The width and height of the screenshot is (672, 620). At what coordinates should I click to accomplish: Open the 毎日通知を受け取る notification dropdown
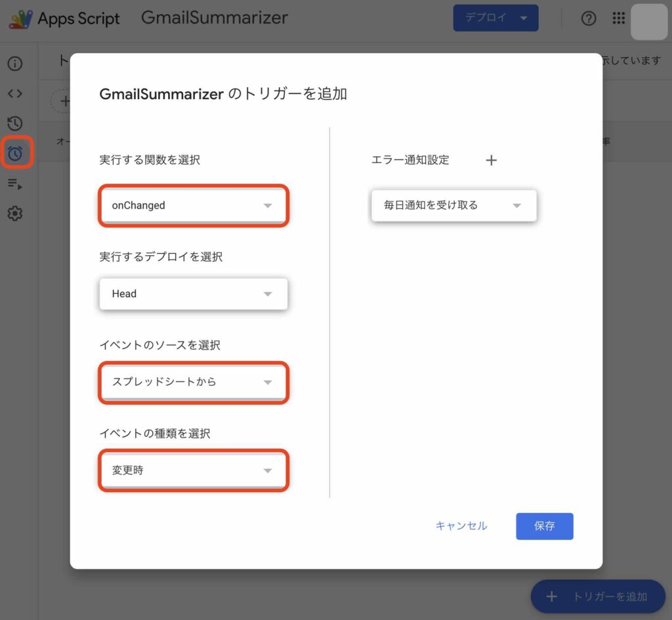point(453,205)
